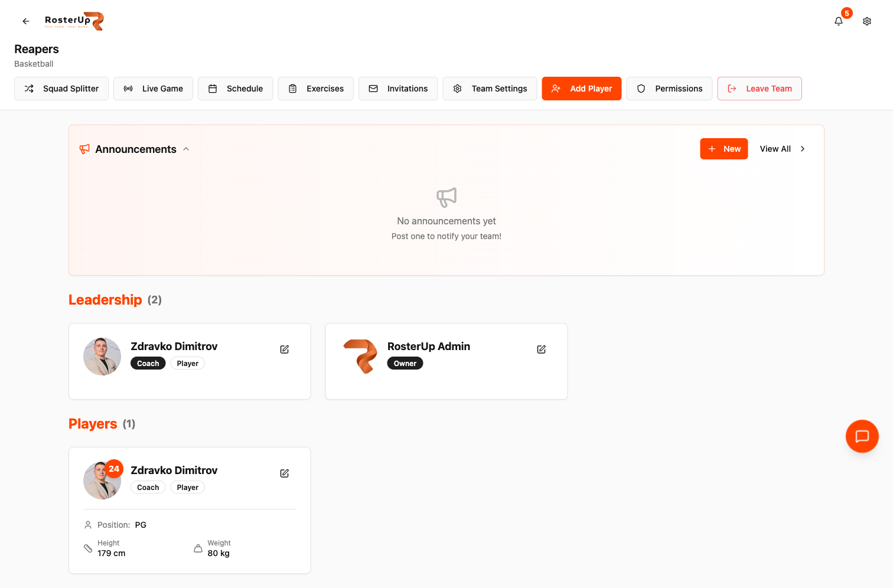The image size is (893, 588).
Task: Open Team Settings
Action: point(490,89)
